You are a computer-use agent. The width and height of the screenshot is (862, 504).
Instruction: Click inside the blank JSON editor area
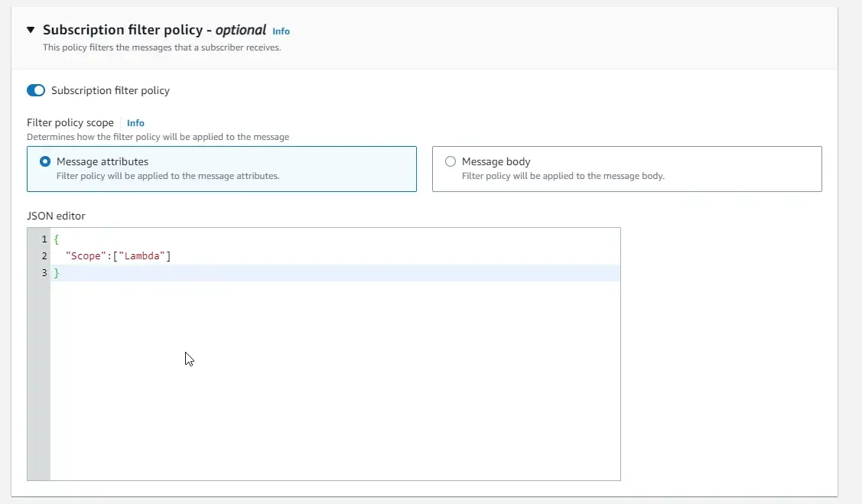(306, 367)
